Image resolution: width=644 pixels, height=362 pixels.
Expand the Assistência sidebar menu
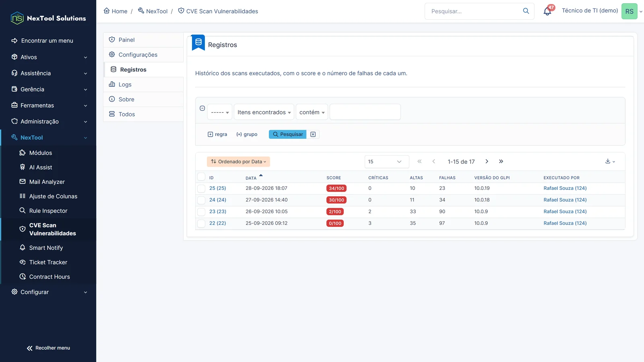[x=48, y=73]
